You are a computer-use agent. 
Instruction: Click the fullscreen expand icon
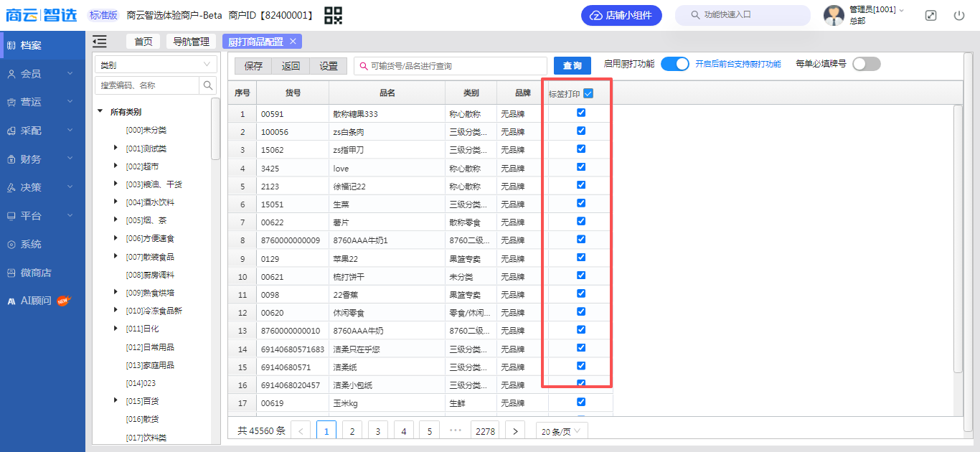[930, 15]
